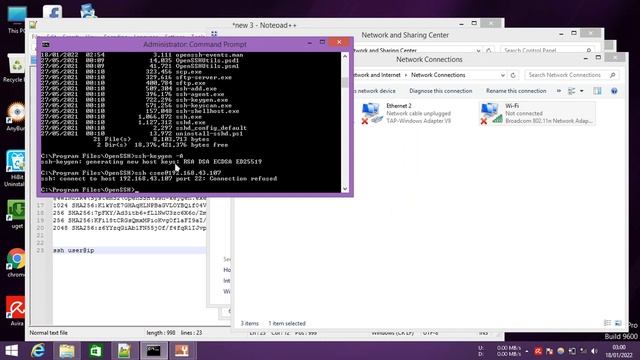Viewport: 640px width, 360px height.
Task: Open the orange taskbar app next to Command Prompt
Action: click(182, 351)
